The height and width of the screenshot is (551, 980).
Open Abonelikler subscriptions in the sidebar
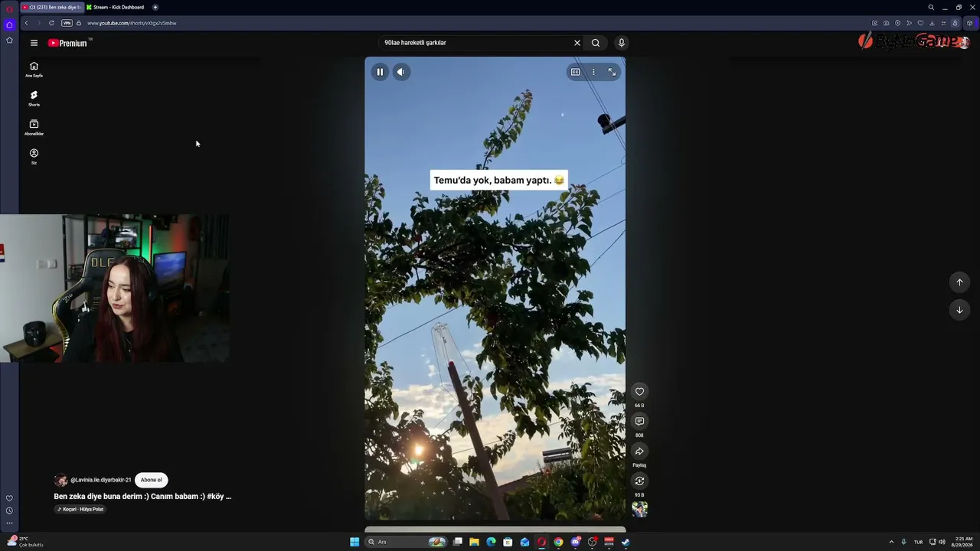(34, 127)
